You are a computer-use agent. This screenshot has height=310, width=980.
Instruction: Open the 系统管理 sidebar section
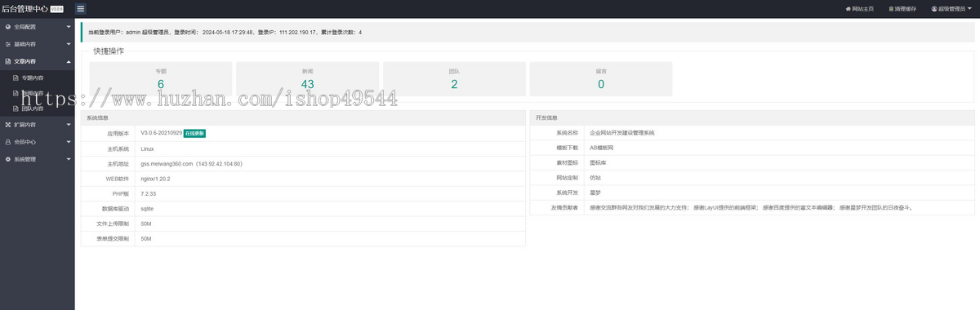click(x=37, y=159)
